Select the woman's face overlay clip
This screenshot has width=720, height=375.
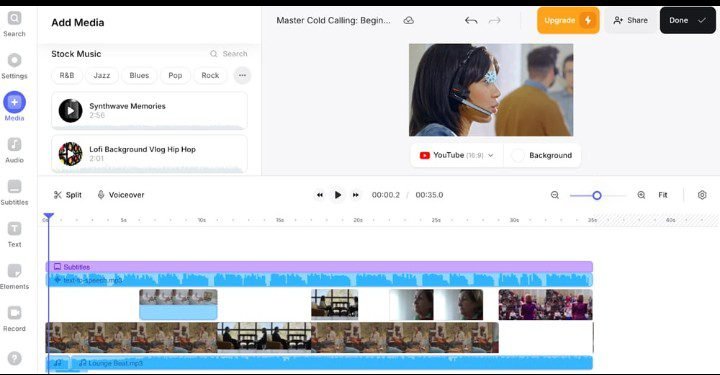[436, 304]
